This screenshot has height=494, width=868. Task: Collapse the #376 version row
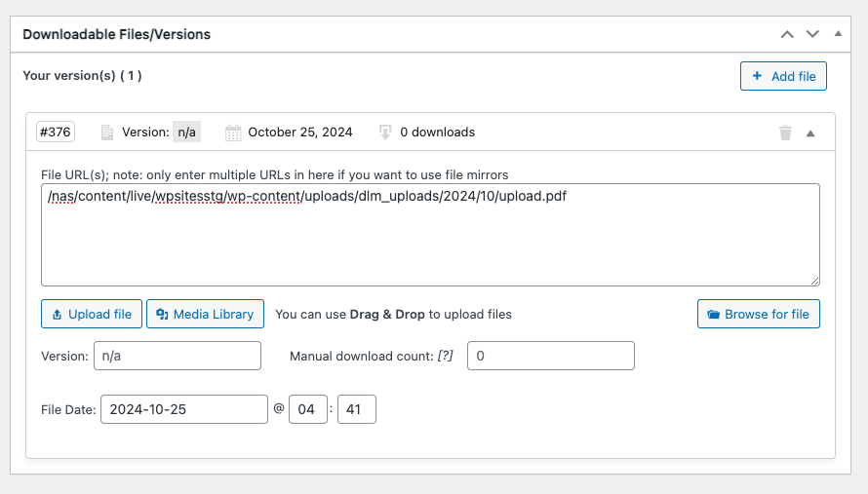point(810,133)
